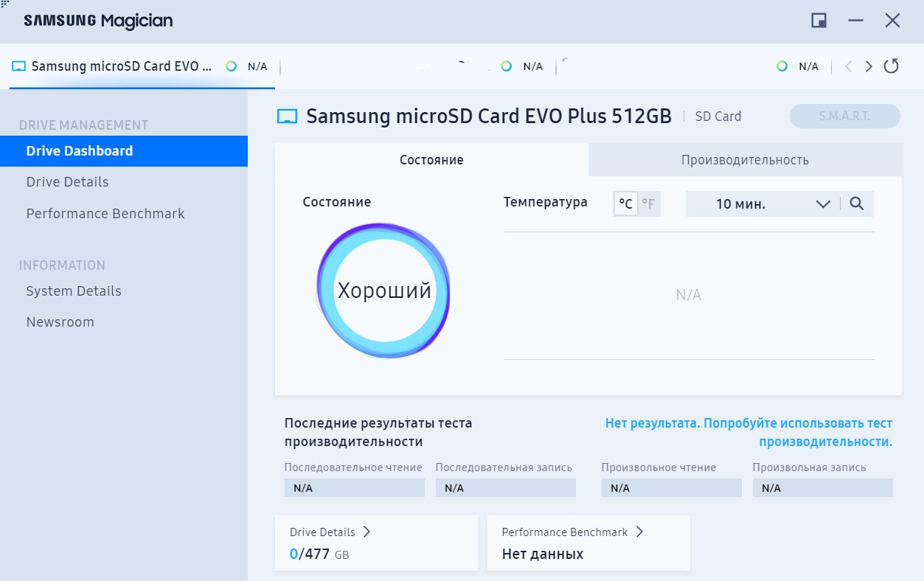Close the Samsung Magician window
The height and width of the screenshot is (581, 924).
point(892,21)
